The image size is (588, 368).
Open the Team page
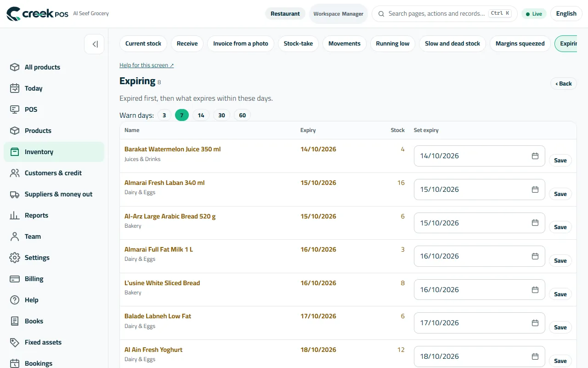point(54,236)
